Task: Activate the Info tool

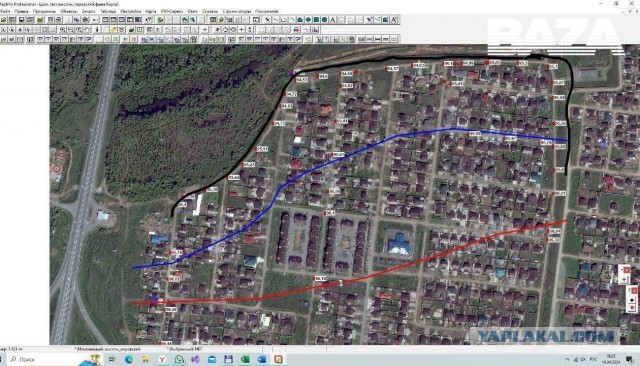Action: point(97,29)
